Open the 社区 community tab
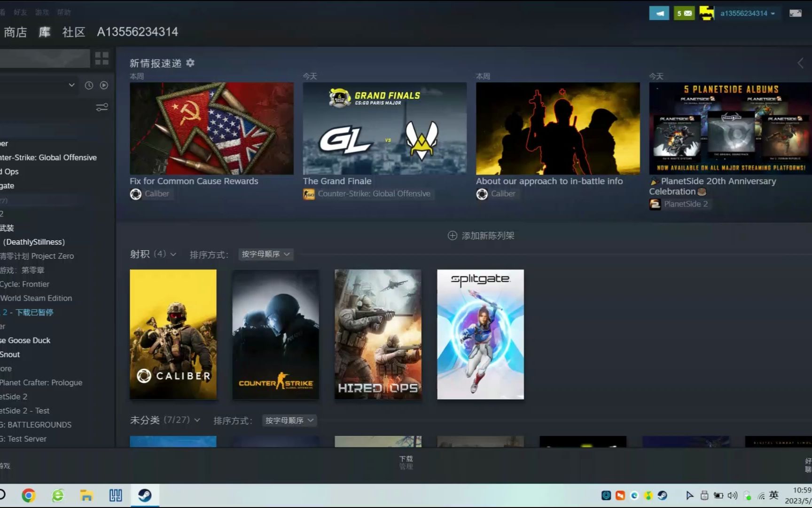This screenshot has width=812, height=508. click(74, 32)
